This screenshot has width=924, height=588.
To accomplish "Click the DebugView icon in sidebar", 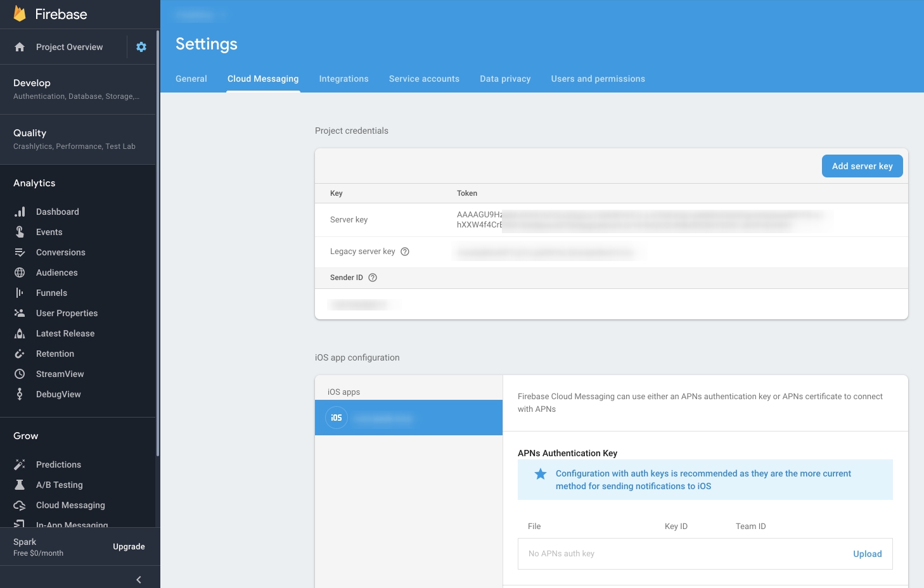I will [20, 394].
